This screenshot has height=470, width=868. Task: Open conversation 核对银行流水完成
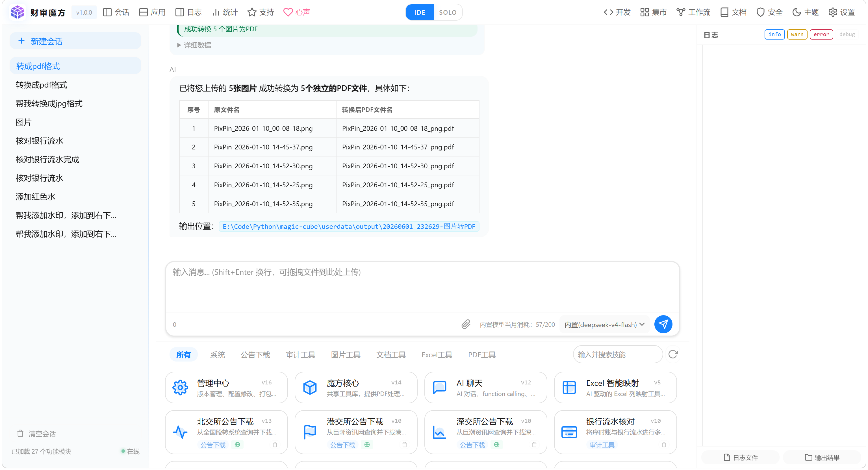(75, 159)
